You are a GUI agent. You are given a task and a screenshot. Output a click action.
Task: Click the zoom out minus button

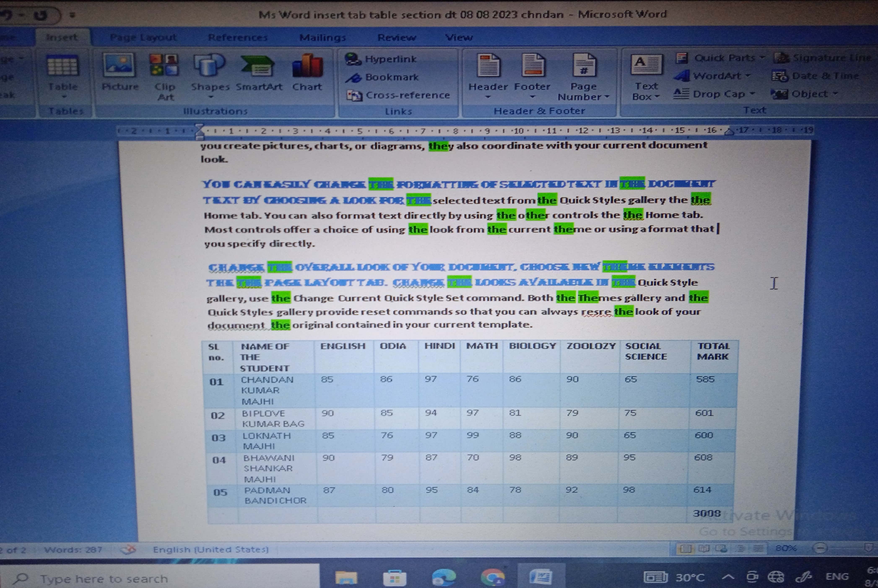(820, 548)
